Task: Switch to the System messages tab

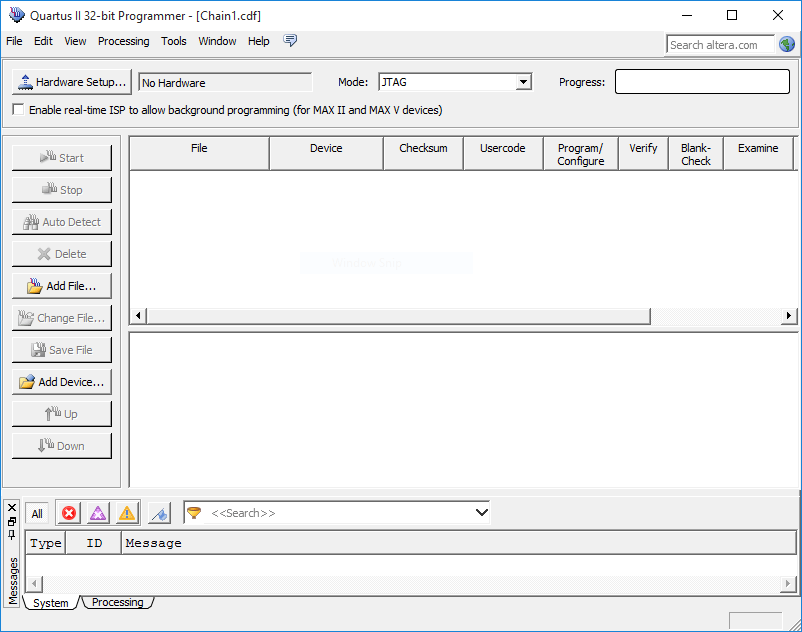Action: (51, 603)
